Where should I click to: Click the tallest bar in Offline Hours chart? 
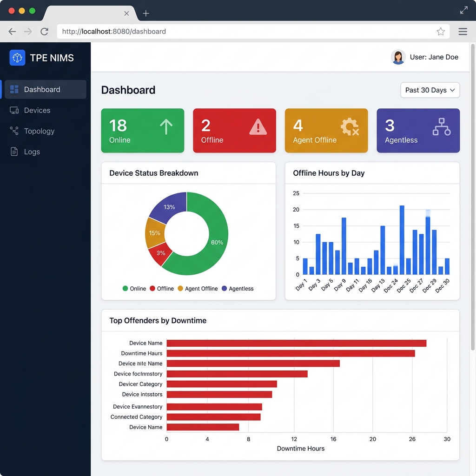(402, 240)
